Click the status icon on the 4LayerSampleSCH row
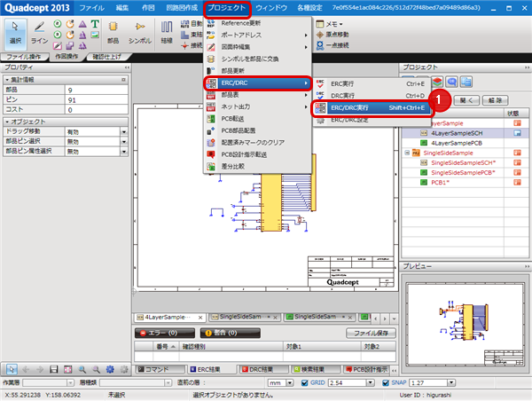The width and height of the screenshot is (532, 401). (x=517, y=133)
